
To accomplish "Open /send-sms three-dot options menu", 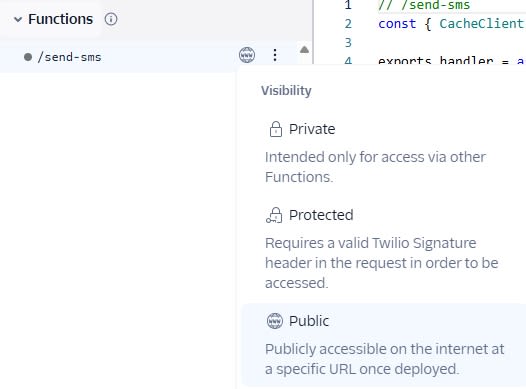I will (275, 55).
